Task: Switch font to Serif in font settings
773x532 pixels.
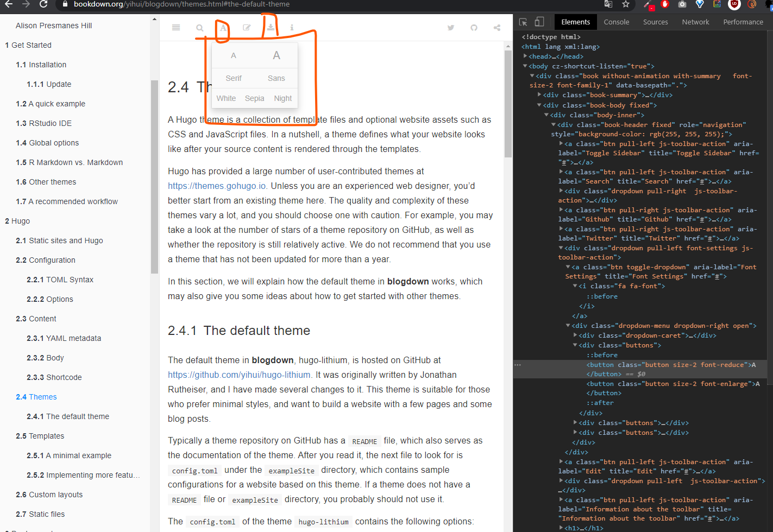Action: (x=234, y=78)
